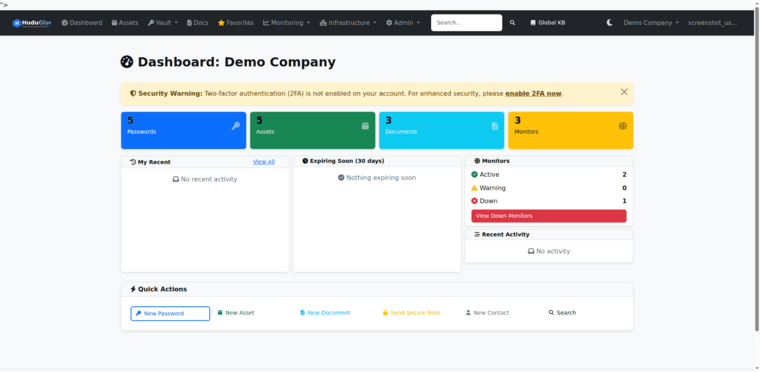Click the globe icon in Monitors panel header
This screenshot has height=372, width=760.
[477, 161]
